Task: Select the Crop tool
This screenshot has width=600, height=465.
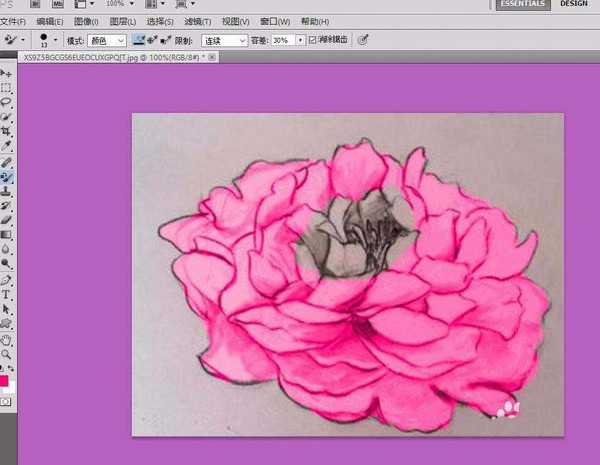Action: coord(6,131)
